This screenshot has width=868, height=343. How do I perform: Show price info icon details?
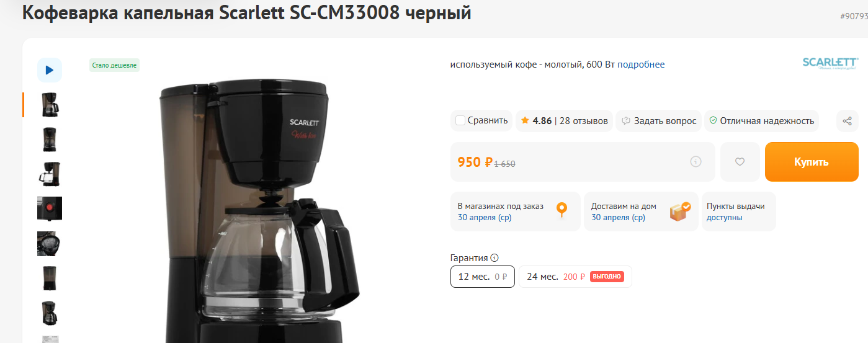pos(696,162)
